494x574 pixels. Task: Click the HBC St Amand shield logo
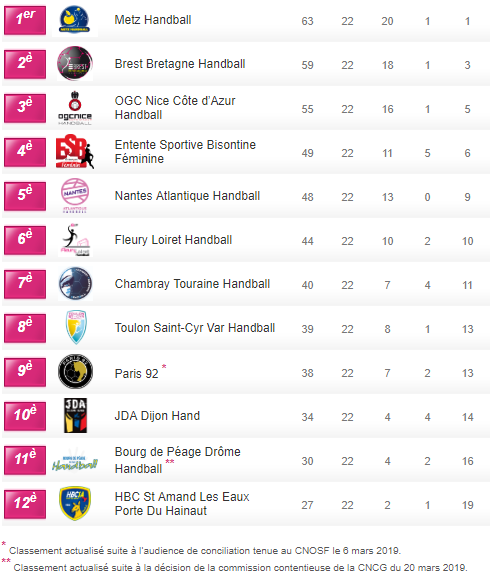coord(75,503)
